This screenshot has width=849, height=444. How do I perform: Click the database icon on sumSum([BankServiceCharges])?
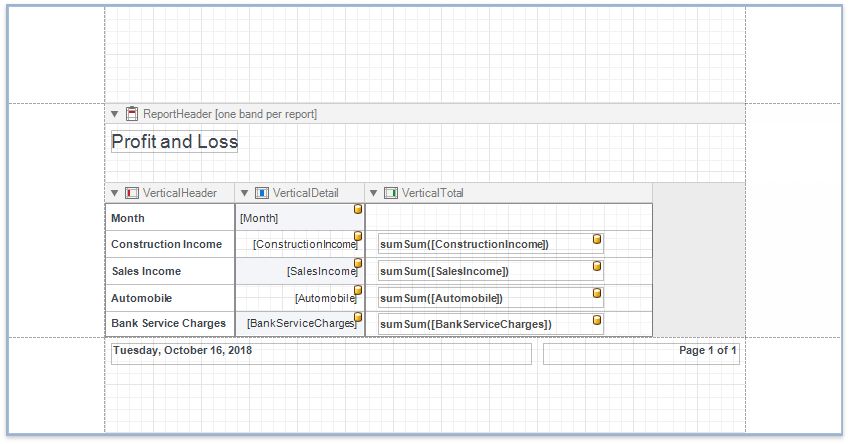tap(597, 320)
